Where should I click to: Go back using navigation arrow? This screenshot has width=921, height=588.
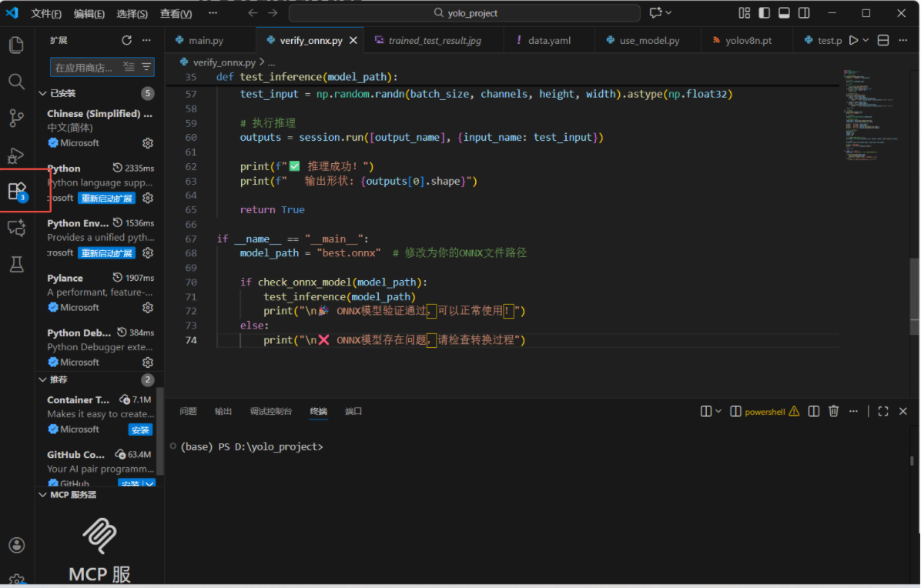[x=253, y=13]
